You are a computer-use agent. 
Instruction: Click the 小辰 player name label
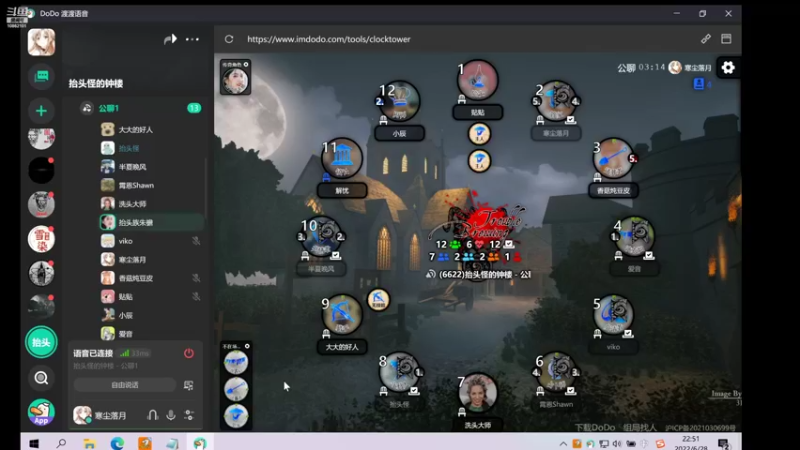[x=399, y=133]
